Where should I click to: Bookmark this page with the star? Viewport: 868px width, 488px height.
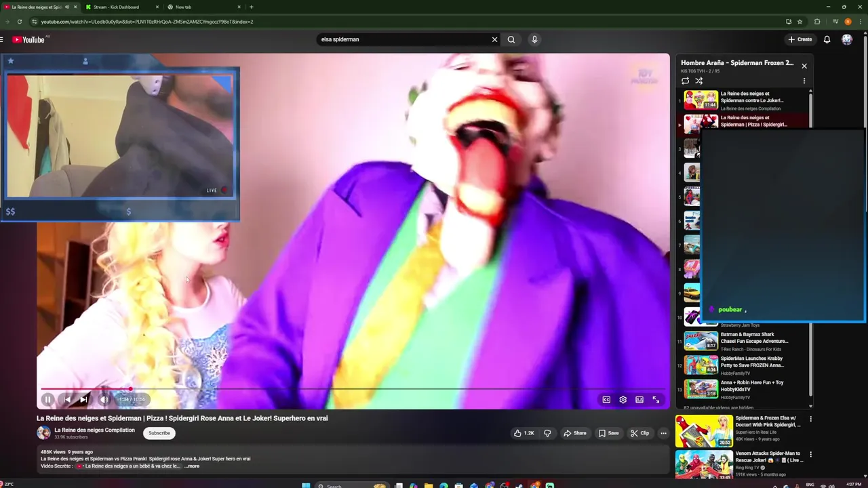tap(800, 22)
